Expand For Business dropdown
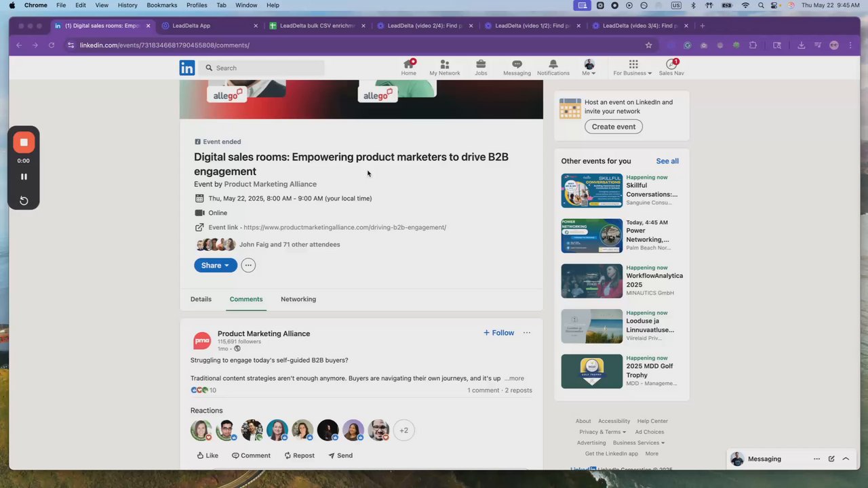The width and height of the screenshot is (868, 488). [633, 73]
